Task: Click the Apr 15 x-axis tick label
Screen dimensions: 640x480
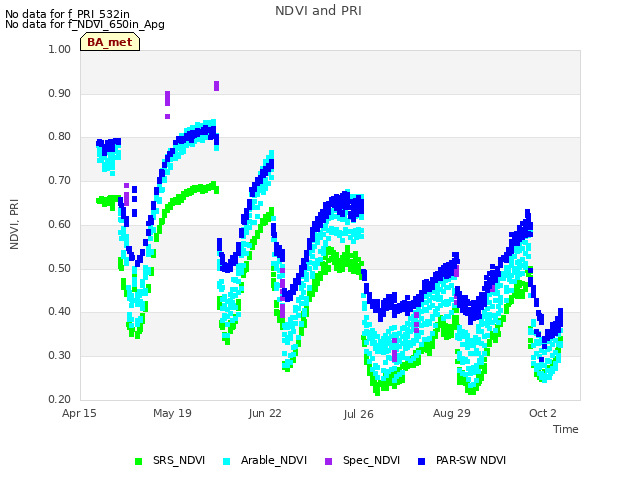Action: [79, 413]
